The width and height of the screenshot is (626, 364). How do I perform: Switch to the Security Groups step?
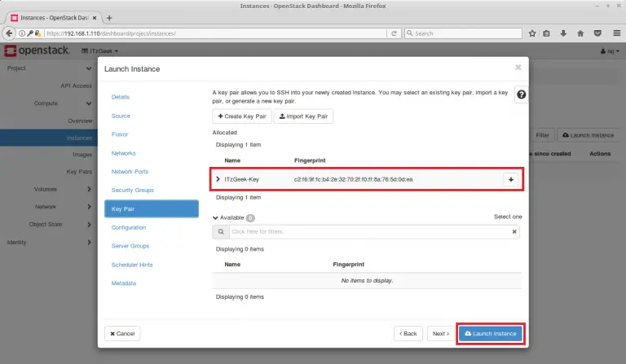click(132, 190)
